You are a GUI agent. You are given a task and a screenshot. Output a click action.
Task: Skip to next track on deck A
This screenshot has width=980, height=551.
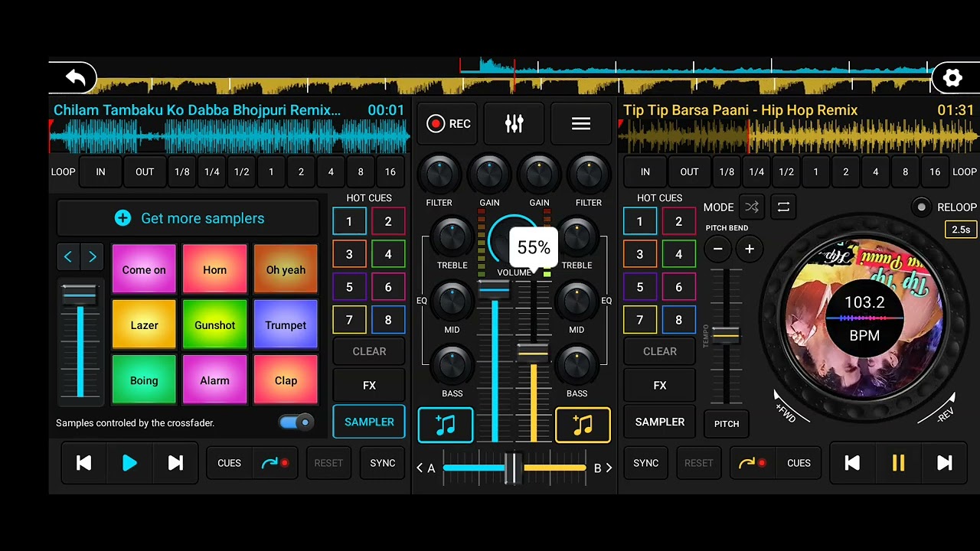[175, 463]
